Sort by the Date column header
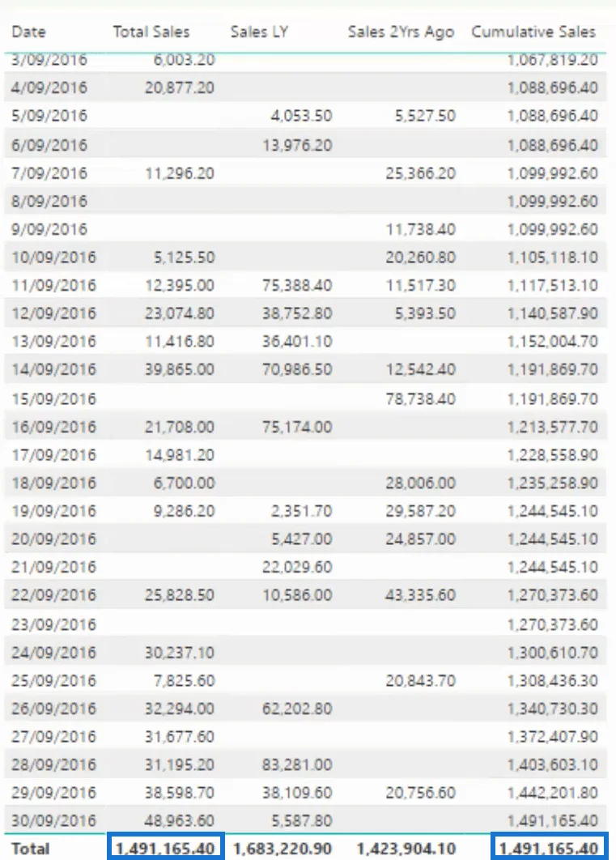This screenshot has width=616, height=860. point(28,32)
